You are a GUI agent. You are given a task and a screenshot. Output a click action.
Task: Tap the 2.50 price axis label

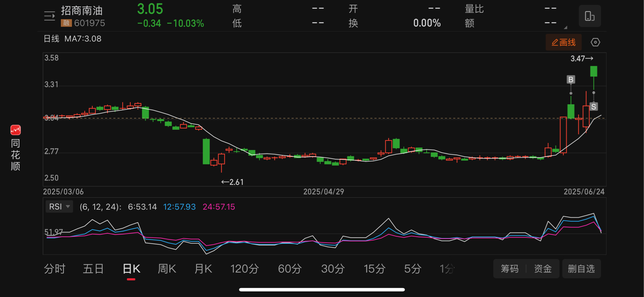pyautogui.click(x=51, y=178)
